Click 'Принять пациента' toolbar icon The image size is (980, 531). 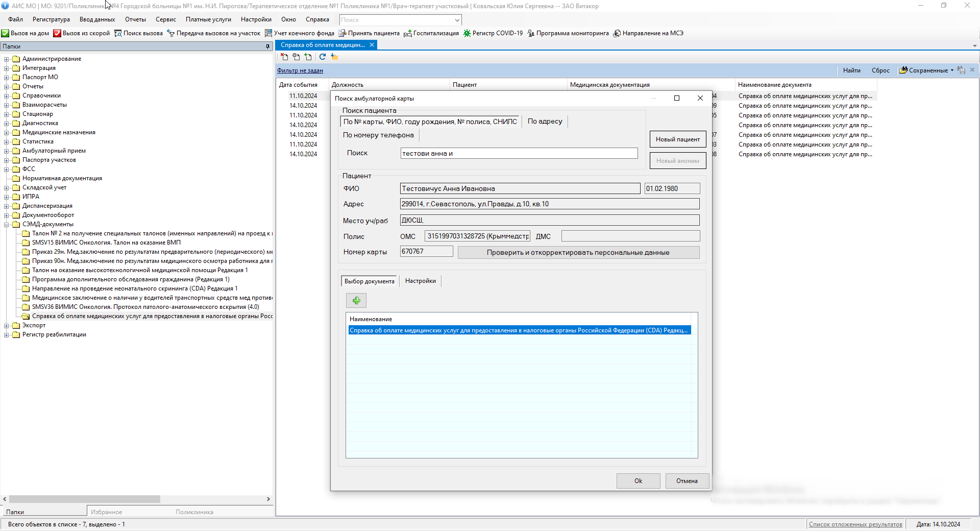(342, 33)
